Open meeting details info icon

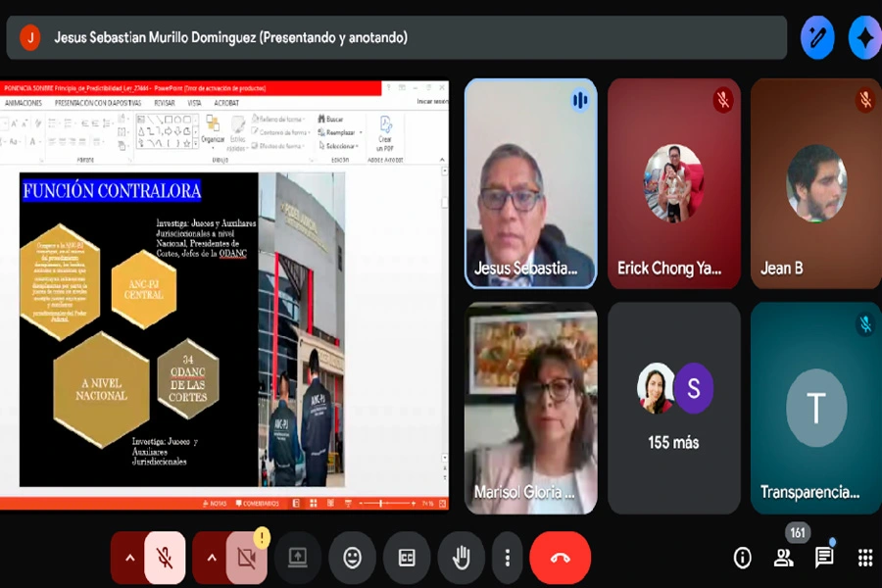pos(743,558)
